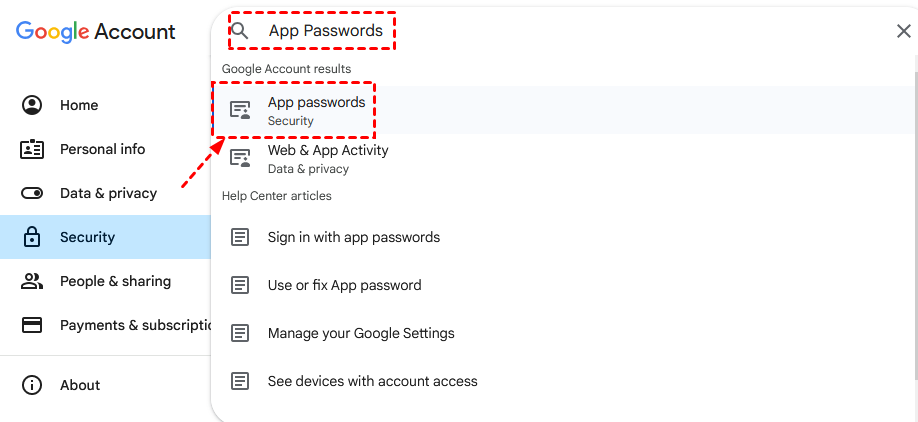Open Manage your Google Settings article
The image size is (918, 422).
(x=361, y=333)
